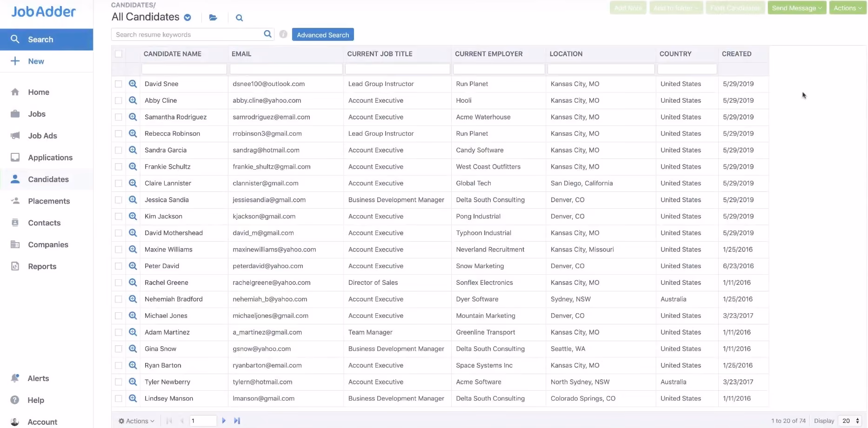Jump to the last page arrow
Viewport: 868px width, 428px height.
(237, 421)
